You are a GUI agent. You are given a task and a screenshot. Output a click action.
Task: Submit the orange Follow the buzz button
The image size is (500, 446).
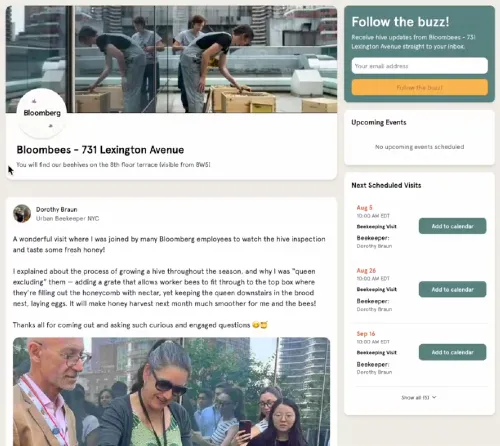click(420, 88)
